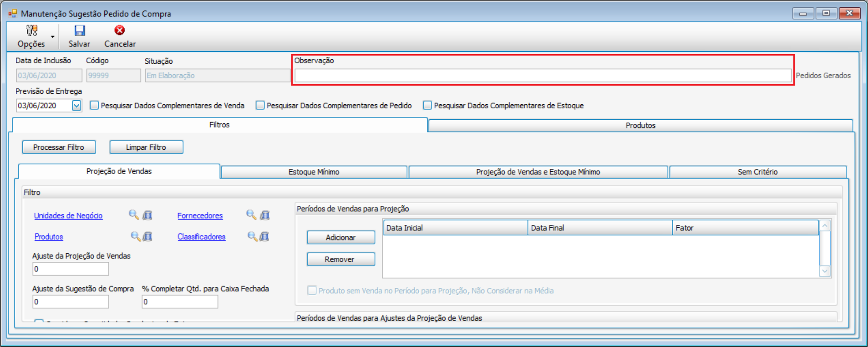Screen dimensions: 868x347
Task: Click the Situação field Em Elaboração
Action: pos(218,76)
